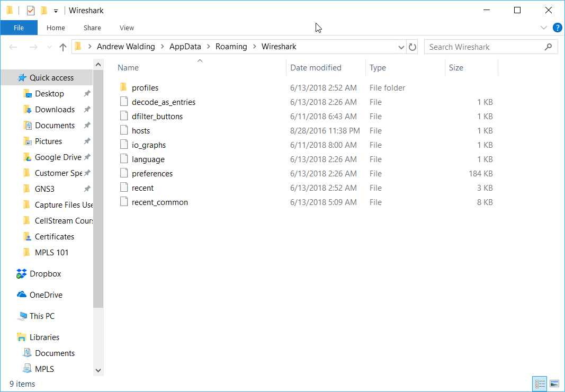
Task: Refresh the Wireshark folder view
Action: pos(413,47)
